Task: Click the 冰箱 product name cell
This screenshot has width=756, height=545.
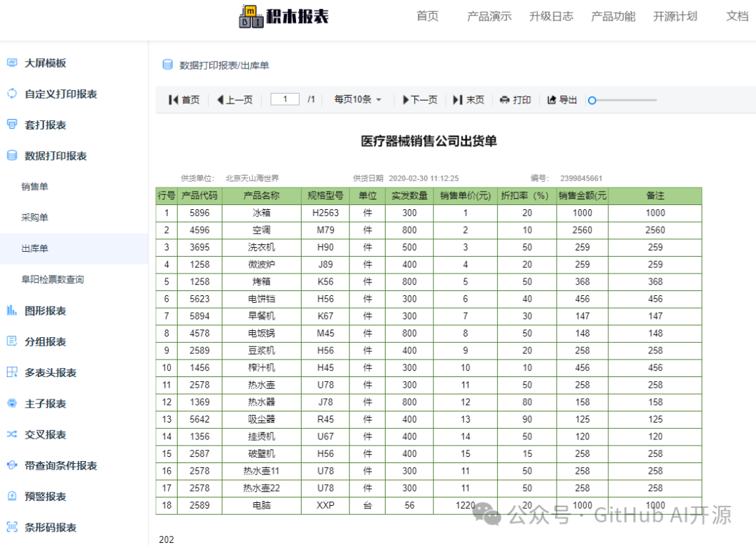Action: pyautogui.click(x=261, y=213)
